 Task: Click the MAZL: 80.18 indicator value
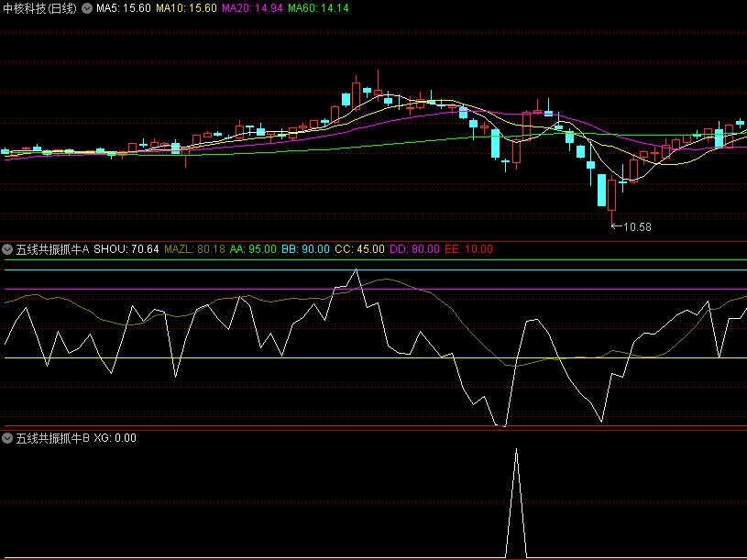pyautogui.click(x=194, y=248)
